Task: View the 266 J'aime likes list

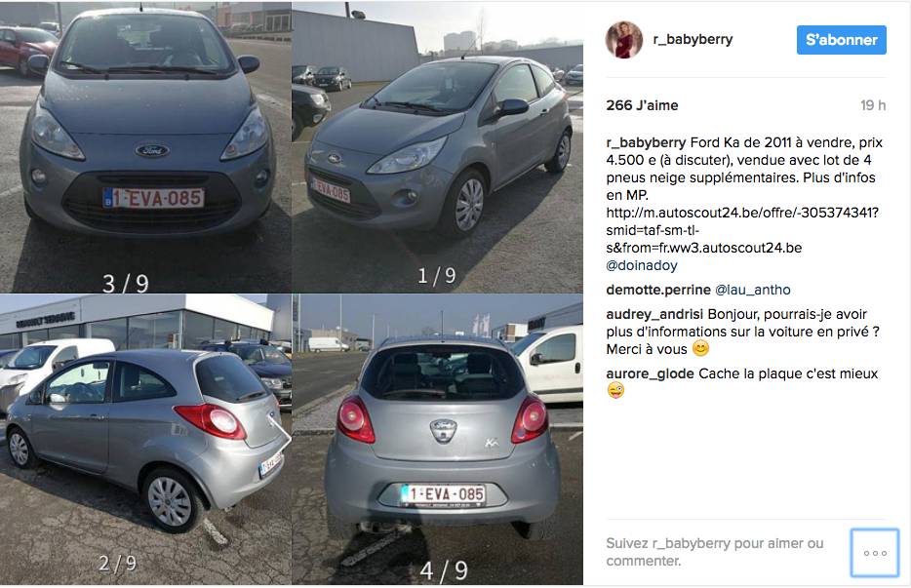Action: (x=642, y=105)
